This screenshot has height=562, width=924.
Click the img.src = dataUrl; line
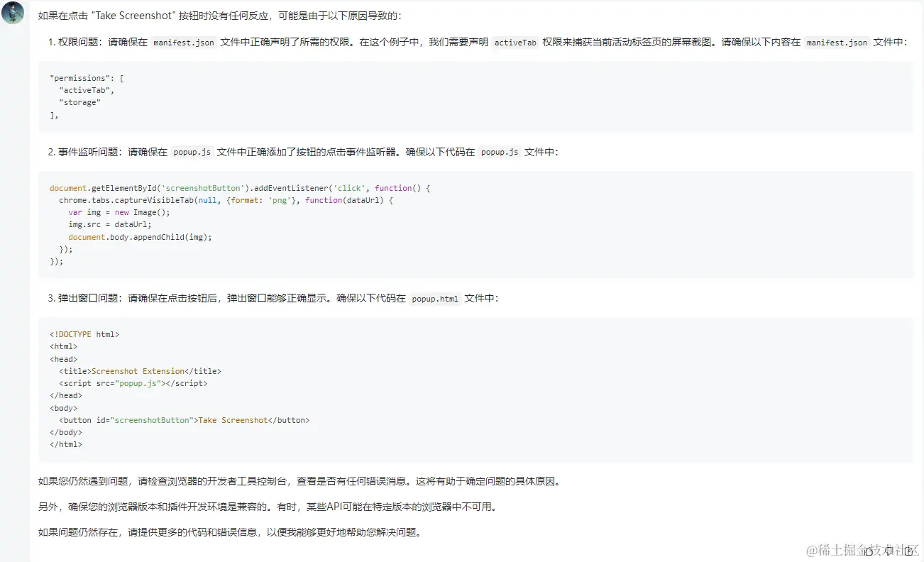click(110, 224)
